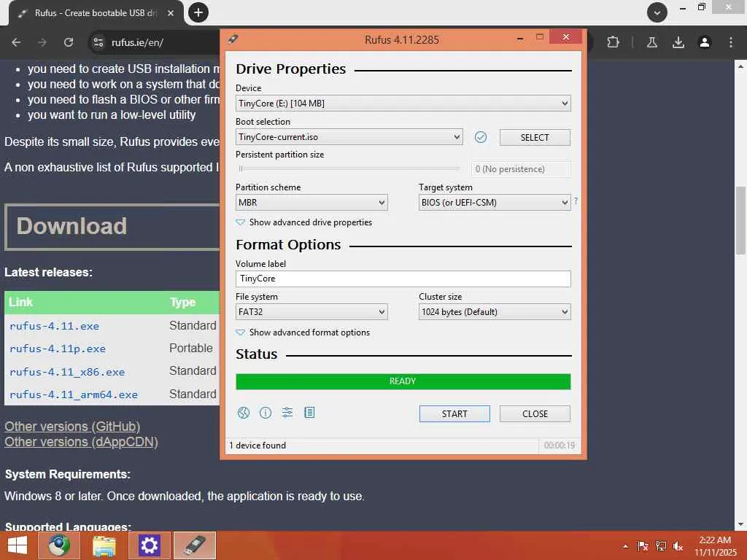Show hidden tray icons arrow
Viewport: 747px width, 560px height.
(625, 546)
